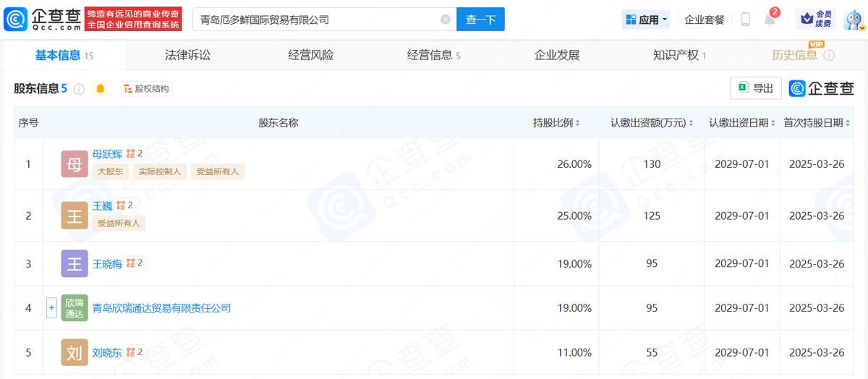Open shareholder 母跃辉 profile link
The height and width of the screenshot is (379, 868).
coord(107,153)
